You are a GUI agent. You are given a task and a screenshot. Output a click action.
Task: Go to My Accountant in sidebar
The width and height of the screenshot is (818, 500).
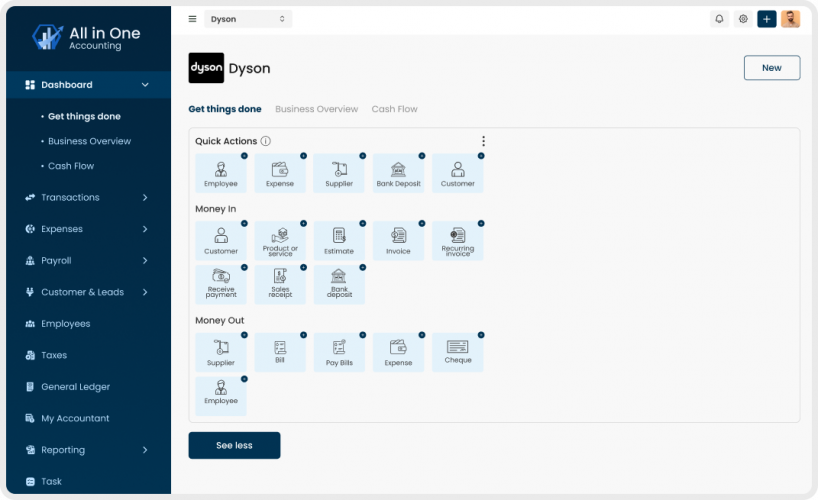pos(75,419)
